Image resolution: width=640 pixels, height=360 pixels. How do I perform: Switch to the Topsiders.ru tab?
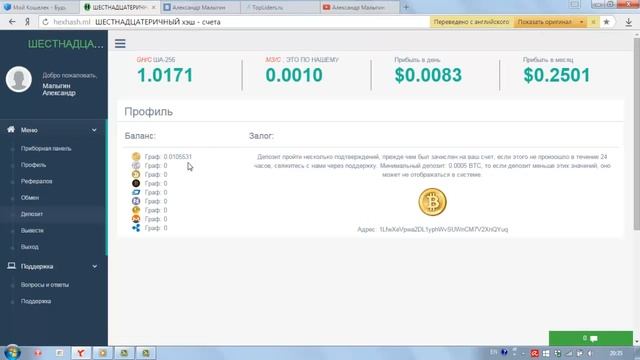[x=280, y=7]
